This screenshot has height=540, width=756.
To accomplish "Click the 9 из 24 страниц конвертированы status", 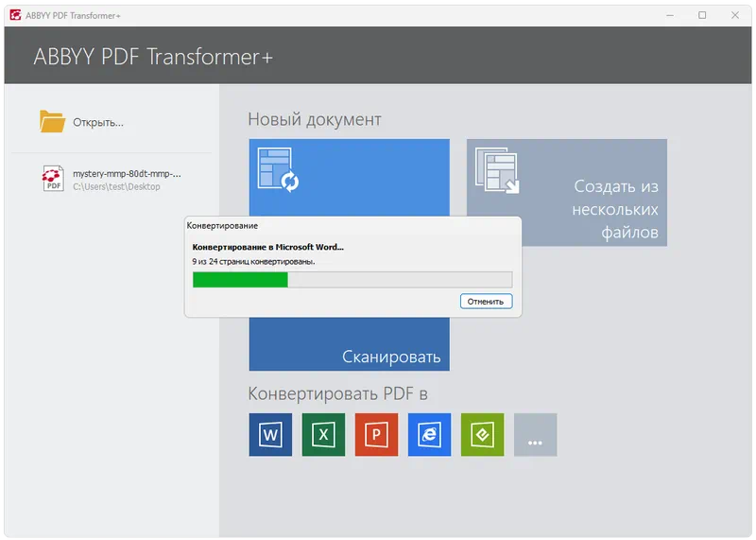I will tap(253, 262).
